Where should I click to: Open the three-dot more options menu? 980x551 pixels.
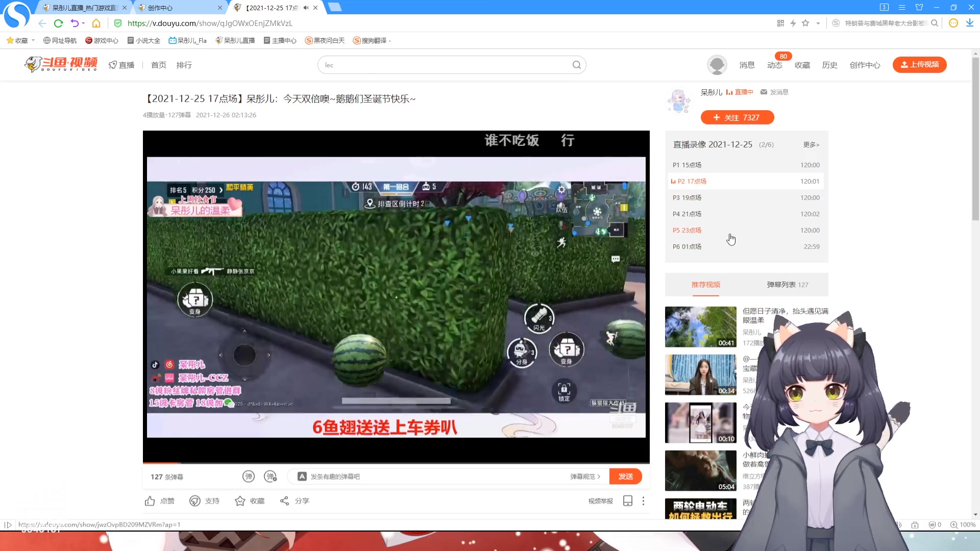pyautogui.click(x=643, y=501)
